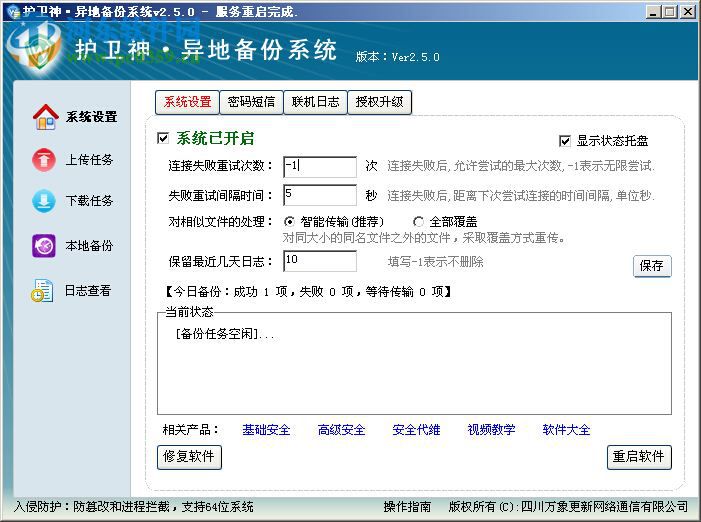Click the purple clock 本地备份 icon

(44, 246)
